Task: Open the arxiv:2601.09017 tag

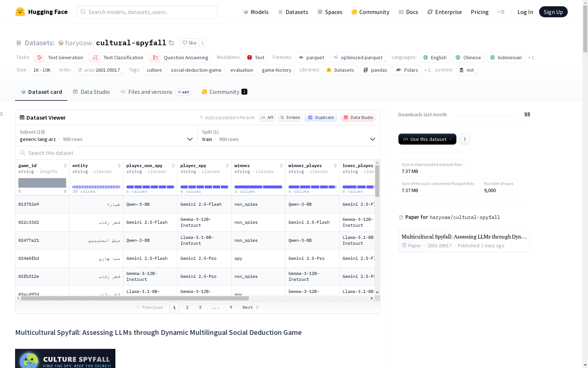Action: [99, 70]
